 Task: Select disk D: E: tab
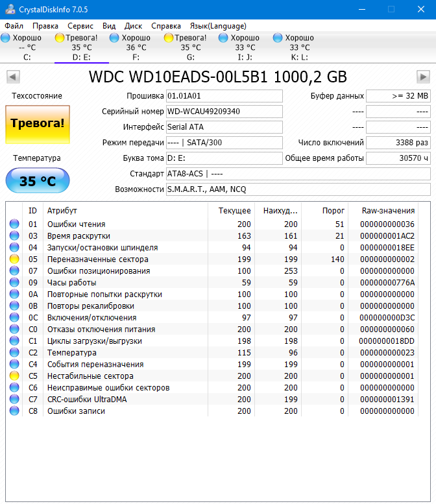tap(81, 47)
